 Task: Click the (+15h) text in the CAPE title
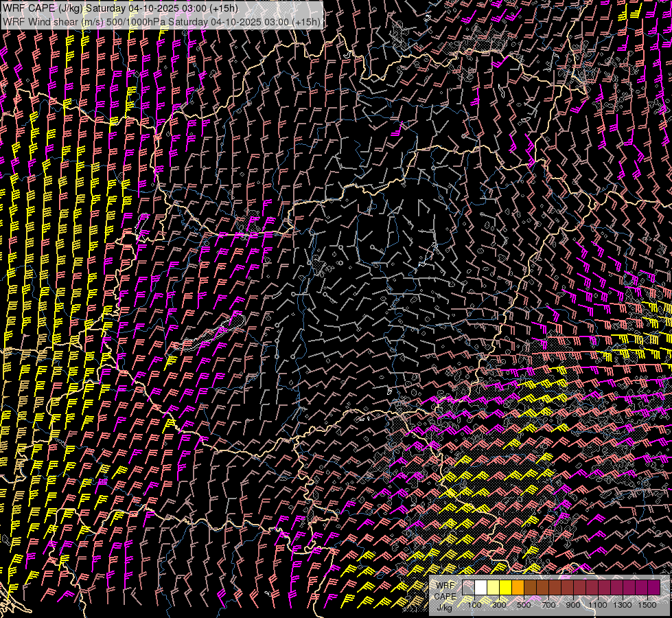coord(224,9)
